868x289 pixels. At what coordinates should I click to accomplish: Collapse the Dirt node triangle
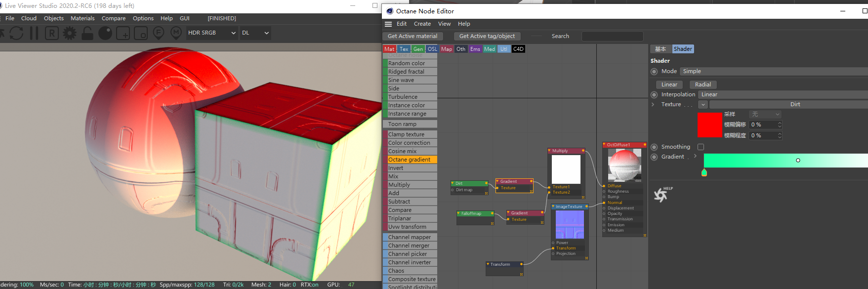click(453, 183)
